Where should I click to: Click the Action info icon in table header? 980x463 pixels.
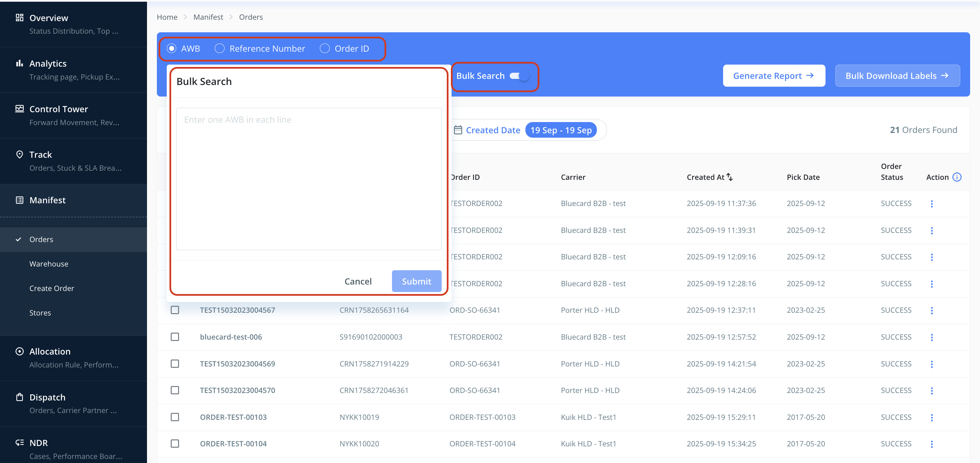coord(957,177)
